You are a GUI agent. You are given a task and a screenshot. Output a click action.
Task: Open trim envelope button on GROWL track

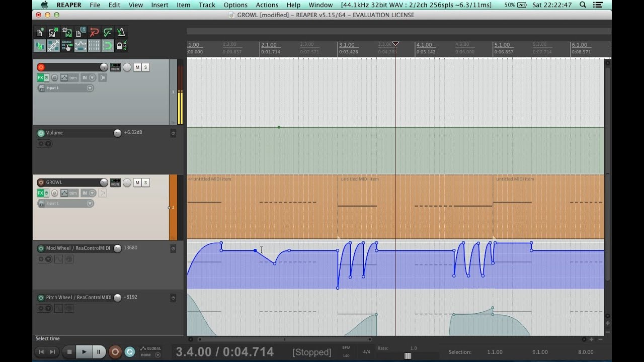tap(69, 193)
